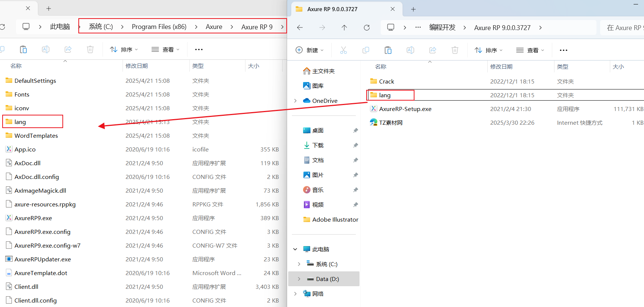
Task: Click Axure breadcrumb in left window
Action: click(x=214, y=27)
